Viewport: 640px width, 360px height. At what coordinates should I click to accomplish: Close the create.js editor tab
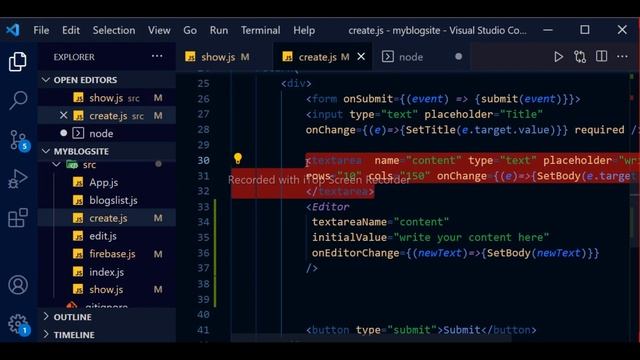[361, 57]
